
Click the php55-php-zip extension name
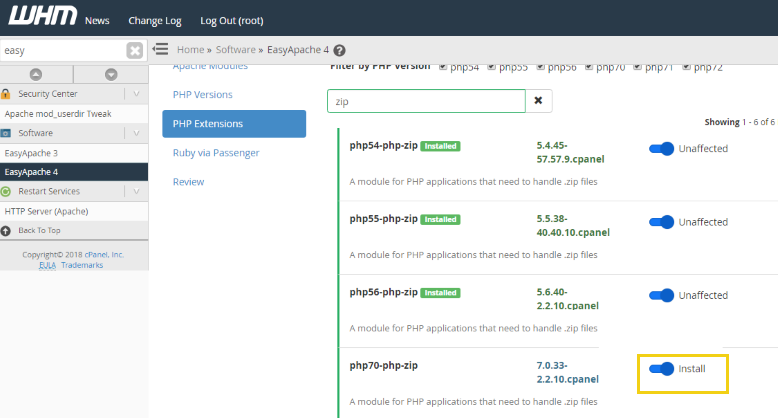point(384,218)
